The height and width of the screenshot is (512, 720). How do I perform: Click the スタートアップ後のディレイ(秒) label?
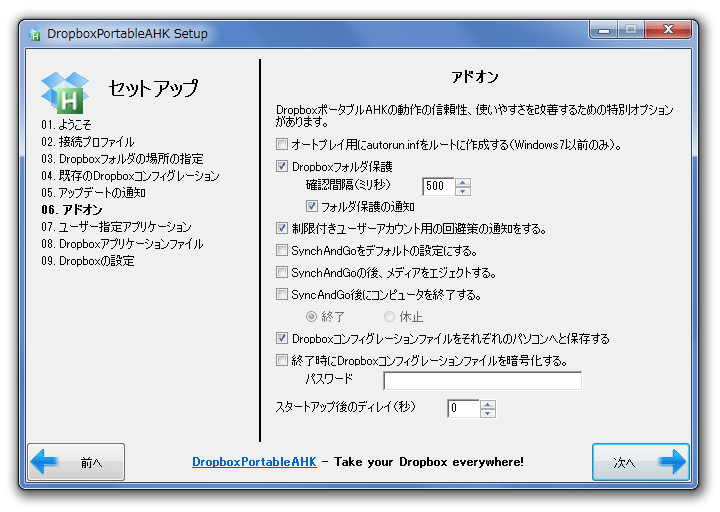[x=345, y=406]
